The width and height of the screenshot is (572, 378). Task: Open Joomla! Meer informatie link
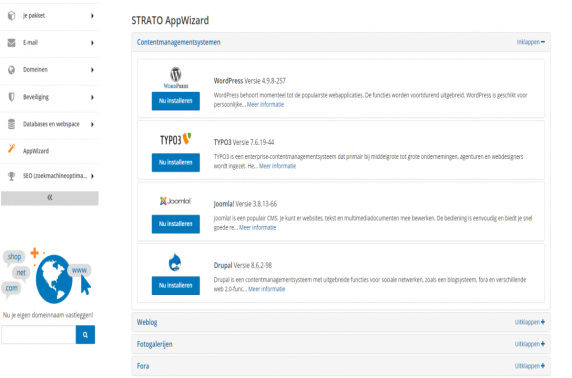(x=258, y=228)
